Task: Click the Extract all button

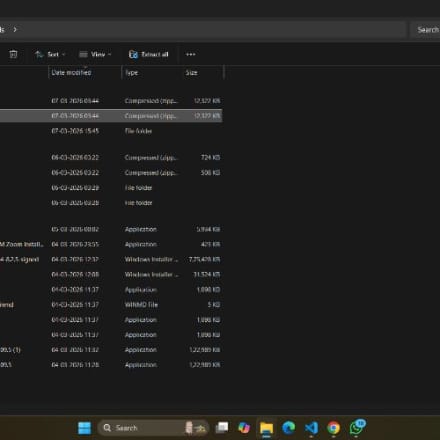Action: click(x=149, y=54)
